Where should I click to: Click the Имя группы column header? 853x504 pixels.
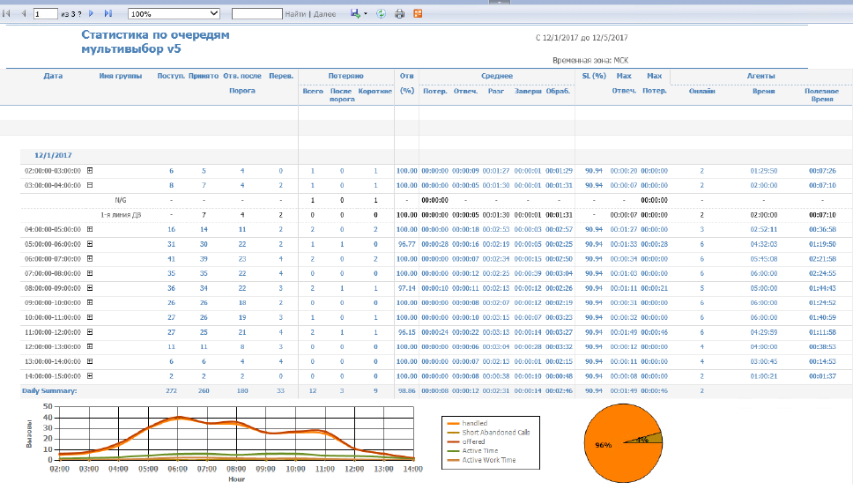point(120,76)
